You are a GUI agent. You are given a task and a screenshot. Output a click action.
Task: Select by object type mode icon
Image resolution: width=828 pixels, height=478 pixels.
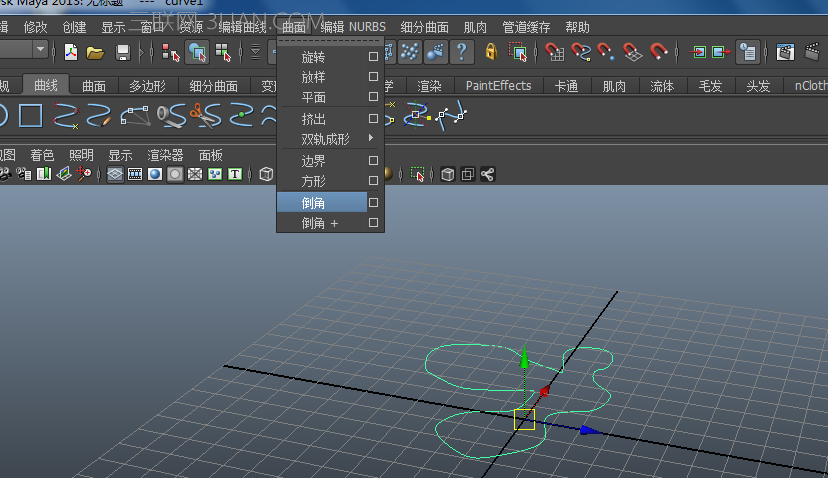(197, 52)
